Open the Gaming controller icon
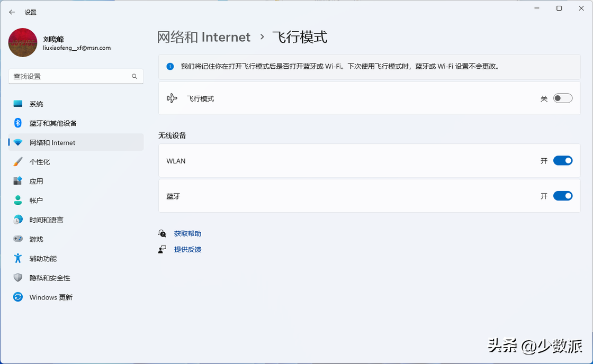The width and height of the screenshot is (593, 364). coord(18,239)
